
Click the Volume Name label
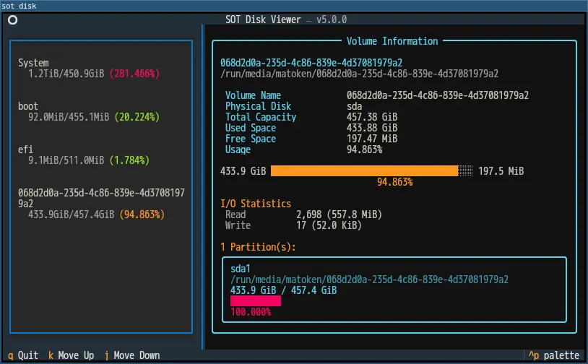[253, 95]
